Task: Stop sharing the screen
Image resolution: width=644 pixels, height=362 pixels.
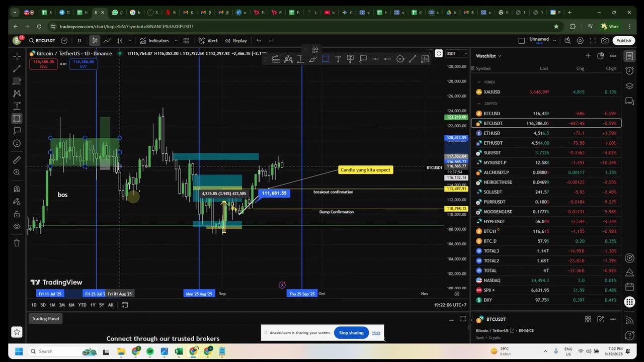Action: point(351,333)
